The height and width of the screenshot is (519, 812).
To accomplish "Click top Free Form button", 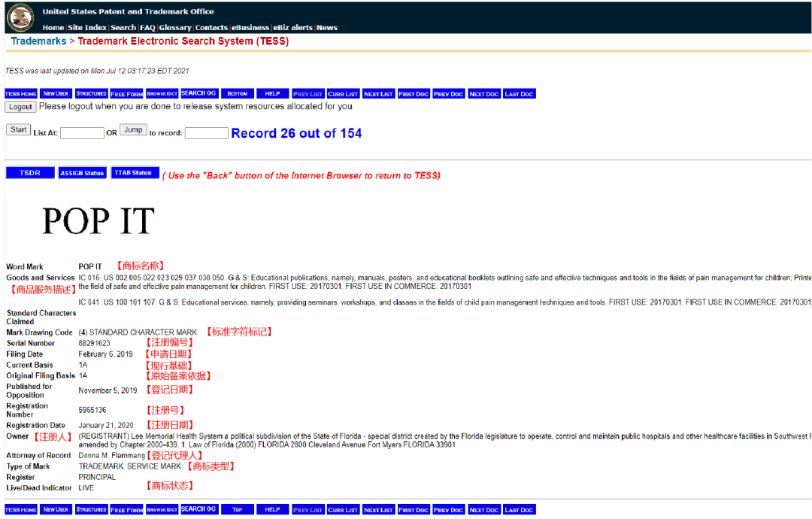I will click(x=126, y=94).
